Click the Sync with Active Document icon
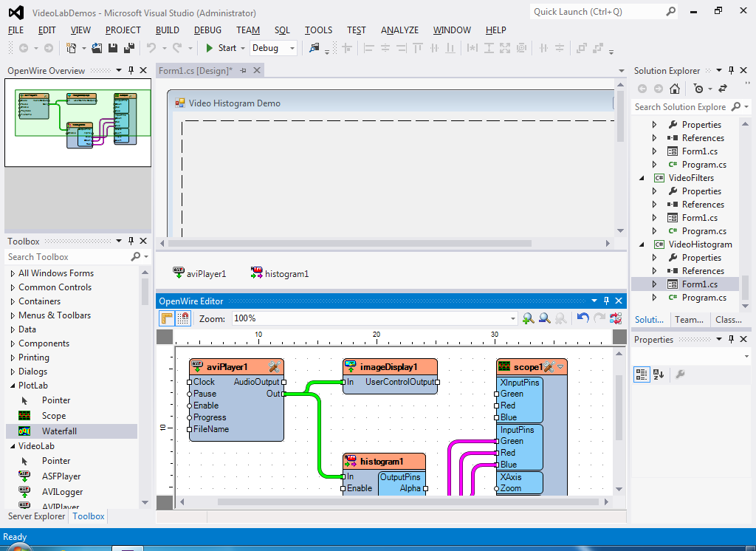The width and height of the screenshot is (756, 551). [722, 89]
